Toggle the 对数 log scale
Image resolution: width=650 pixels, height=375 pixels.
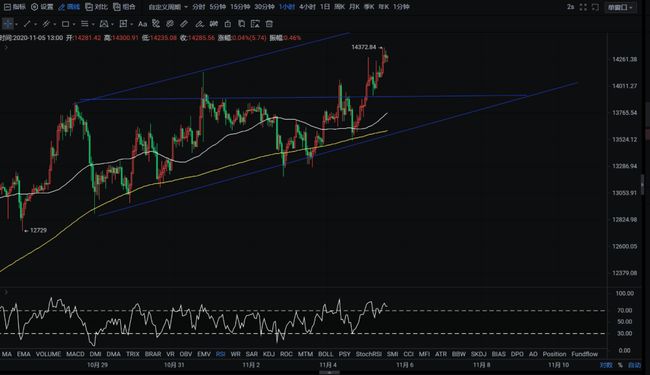[x=606, y=365]
